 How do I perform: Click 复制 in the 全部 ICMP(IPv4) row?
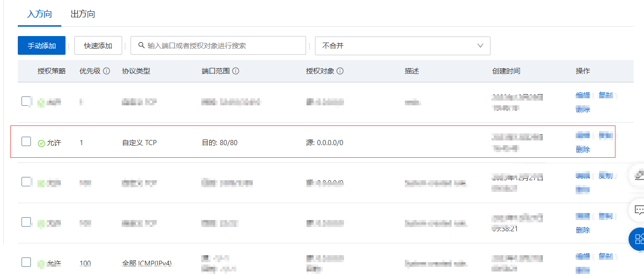[x=606, y=256]
